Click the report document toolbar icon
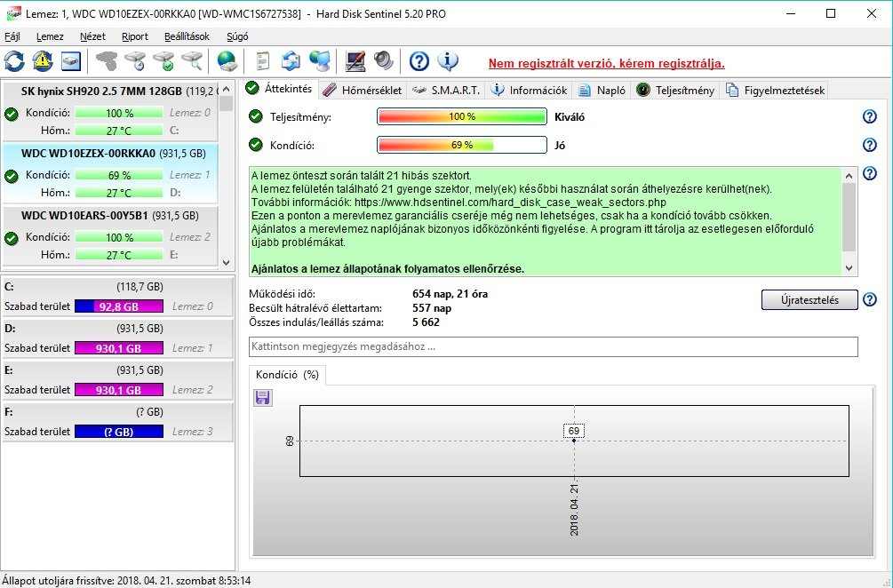Viewport: 893px width, 588px height. click(x=262, y=61)
